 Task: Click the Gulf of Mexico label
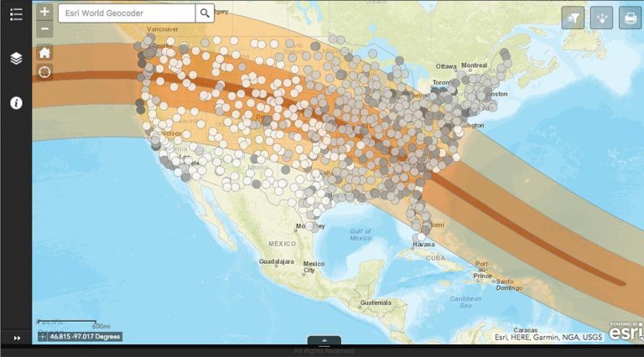[x=361, y=235]
